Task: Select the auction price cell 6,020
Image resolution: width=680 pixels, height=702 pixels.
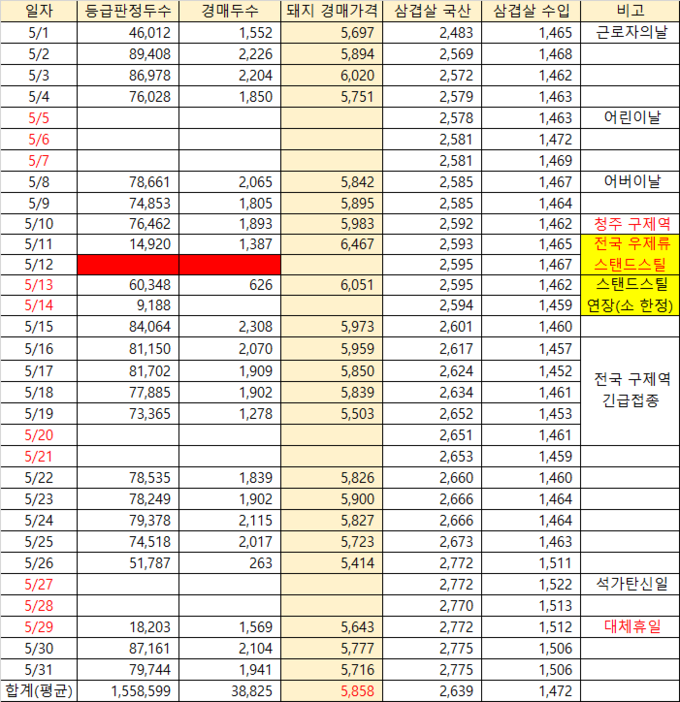Action: click(x=332, y=75)
